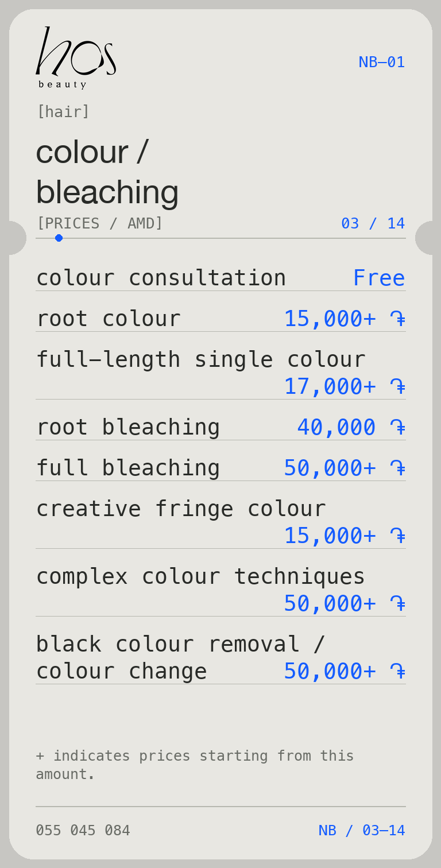Click the NB—01 code in header

[382, 62]
